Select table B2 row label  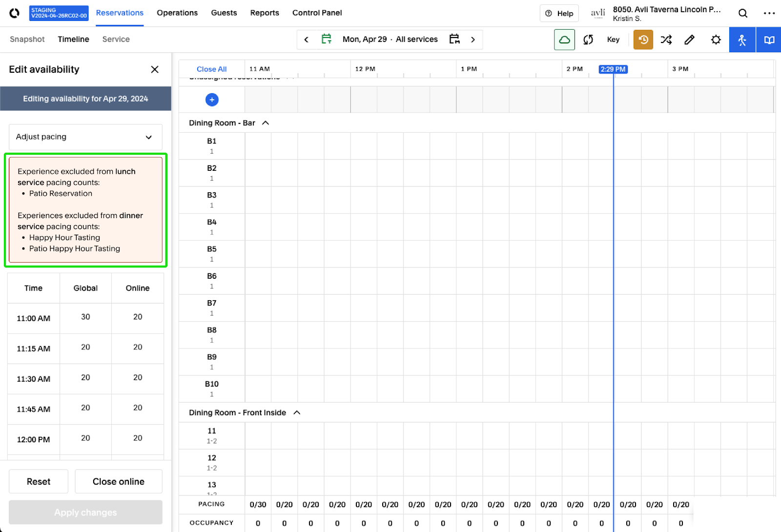pyautogui.click(x=211, y=173)
